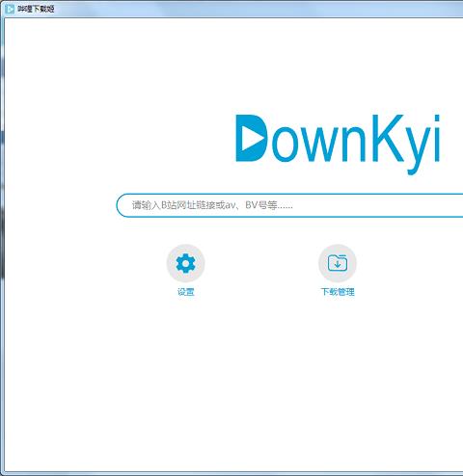The height and width of the screenshot is (476, 463).
Task: Click the 设置 label under the gear
Action: point(185,292)
